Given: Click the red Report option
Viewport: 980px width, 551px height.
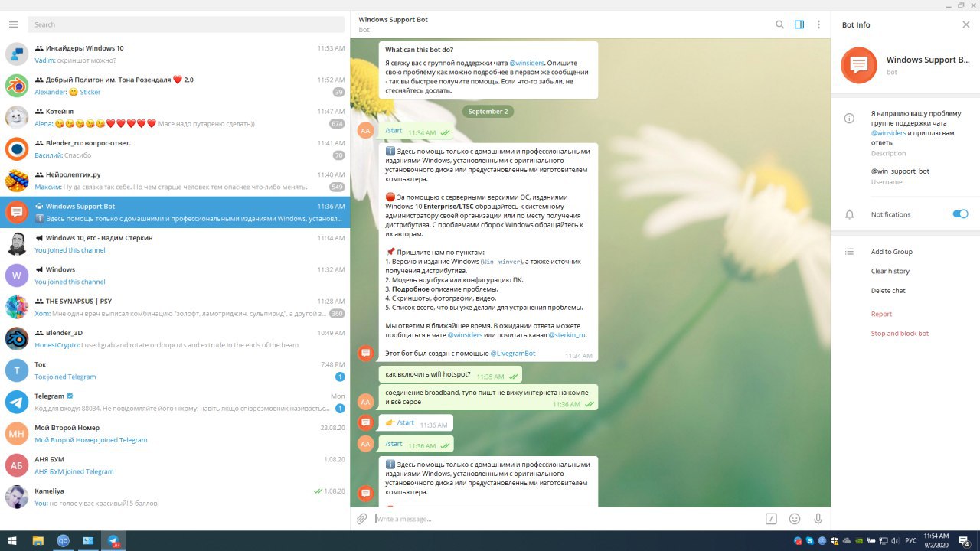Looking at the screenshot, I should click(x=881, y=314).
